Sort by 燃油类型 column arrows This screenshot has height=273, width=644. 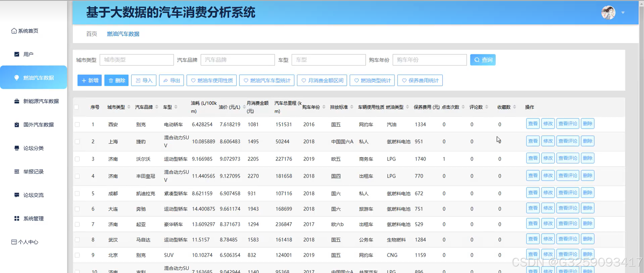tap(408, 107)
